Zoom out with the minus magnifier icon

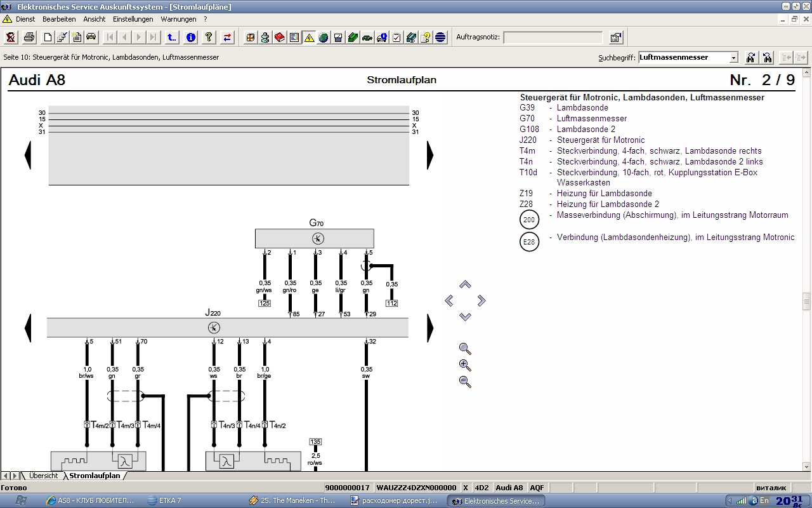[x=465, y=382]
